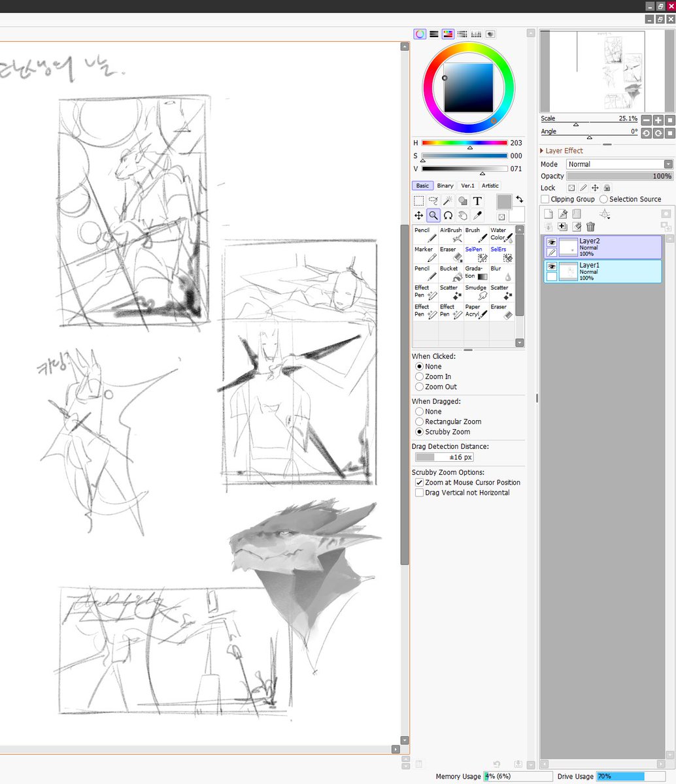Select the Text tool
This screenshot has height=784, width=676.
(x=477, y=201)
